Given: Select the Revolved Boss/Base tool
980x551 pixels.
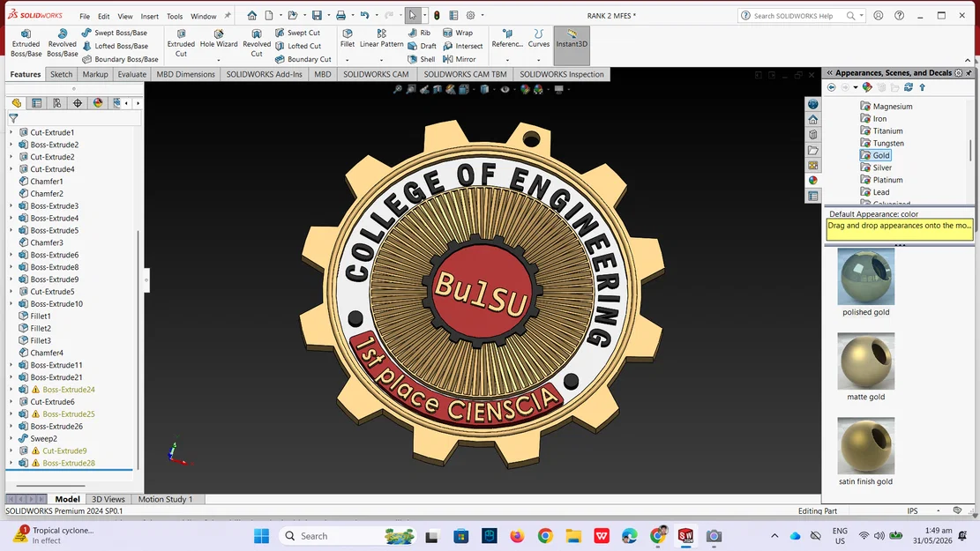Looking at the screenshot, I should (x=62, y=43).
